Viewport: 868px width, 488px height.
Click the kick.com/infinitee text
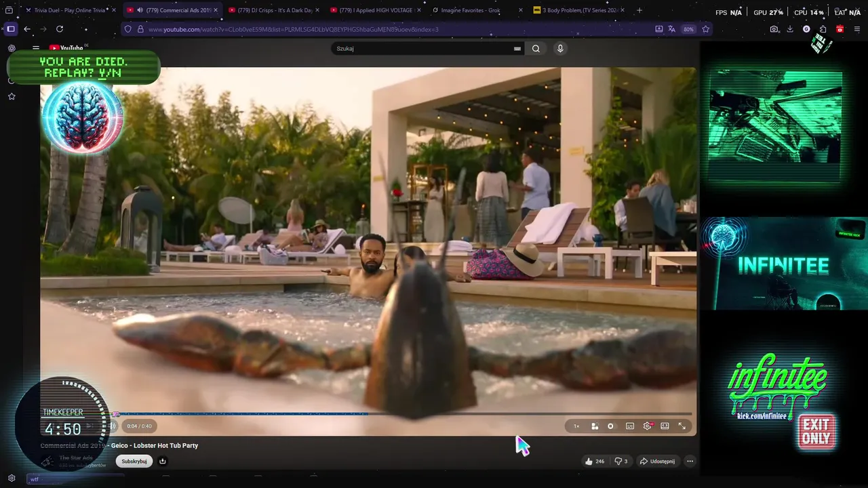coord(762,415)
